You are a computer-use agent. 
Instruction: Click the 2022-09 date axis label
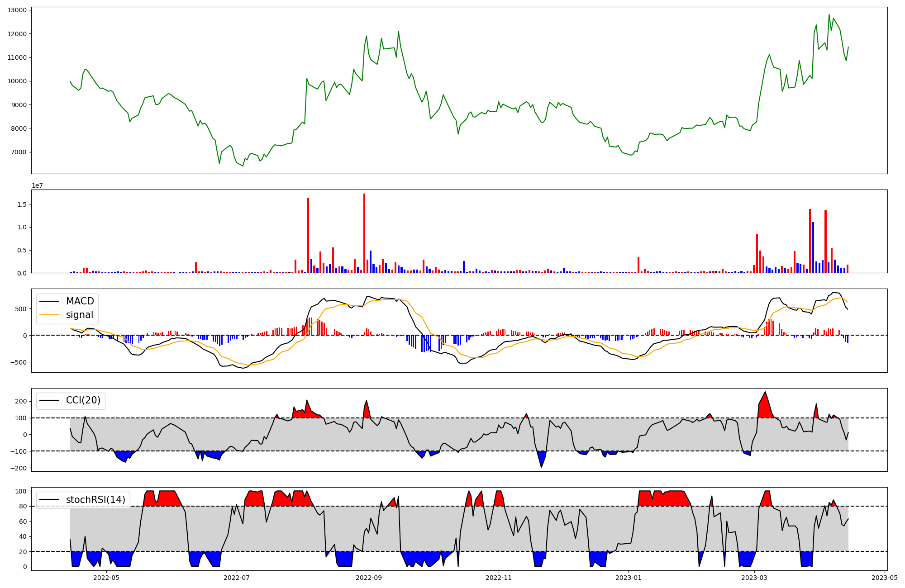tap(369, 577)
